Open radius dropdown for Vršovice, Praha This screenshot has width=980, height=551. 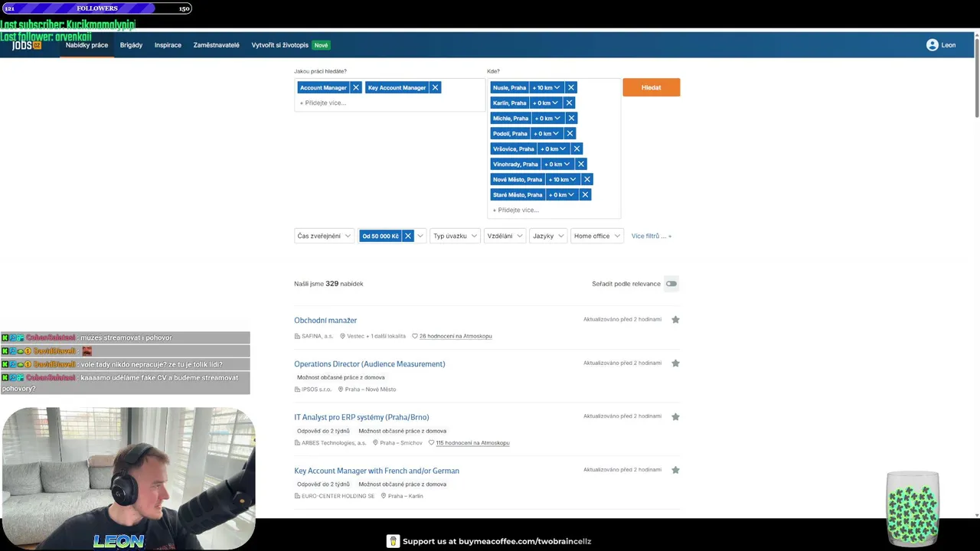554,149
